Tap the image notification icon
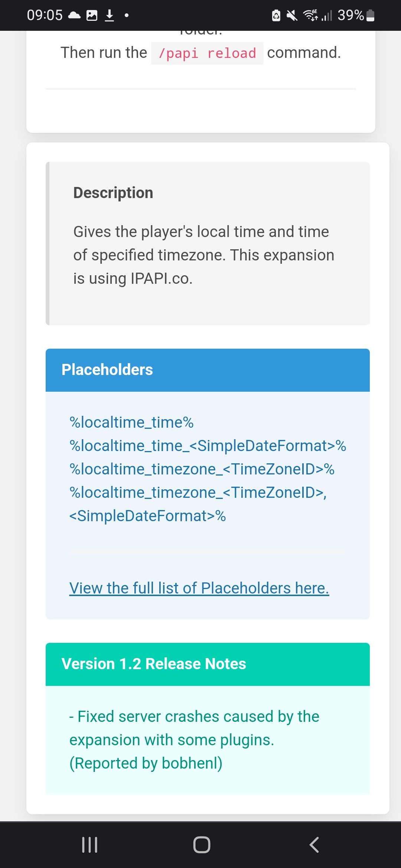This screenshot has width=401, height=868. pyautogui.click(x=92, y=15)
